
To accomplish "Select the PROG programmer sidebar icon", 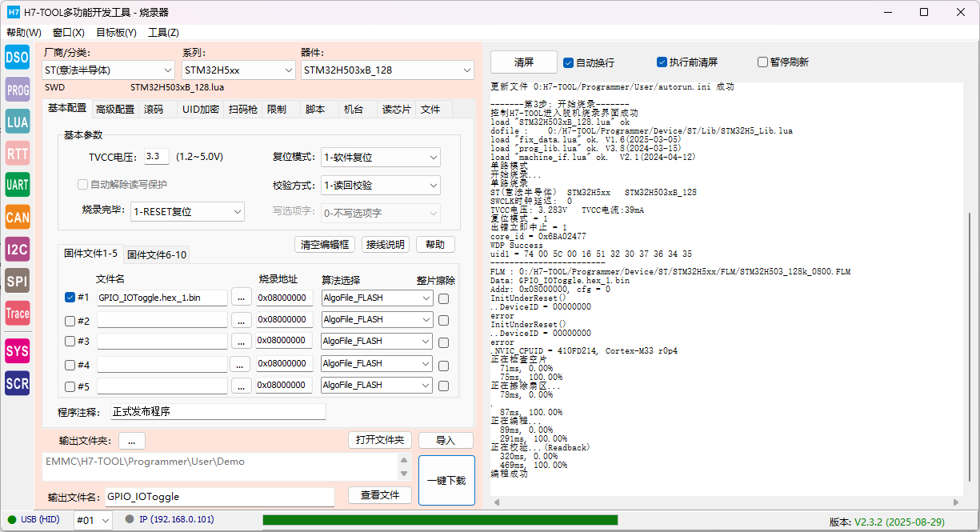I will click(17, 90).
